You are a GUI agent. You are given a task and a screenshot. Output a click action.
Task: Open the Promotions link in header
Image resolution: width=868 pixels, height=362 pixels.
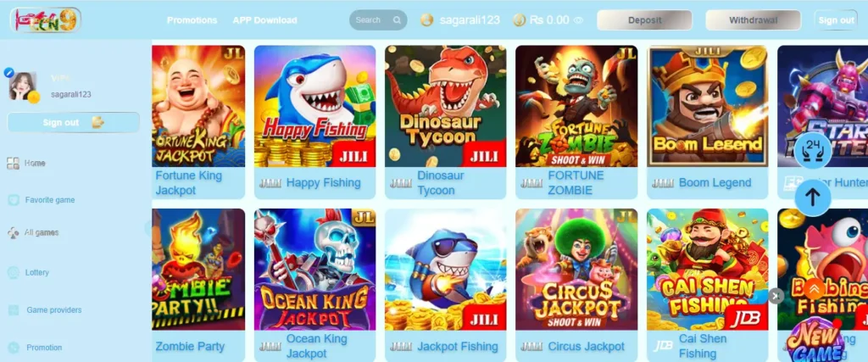[x=192, y=20]
